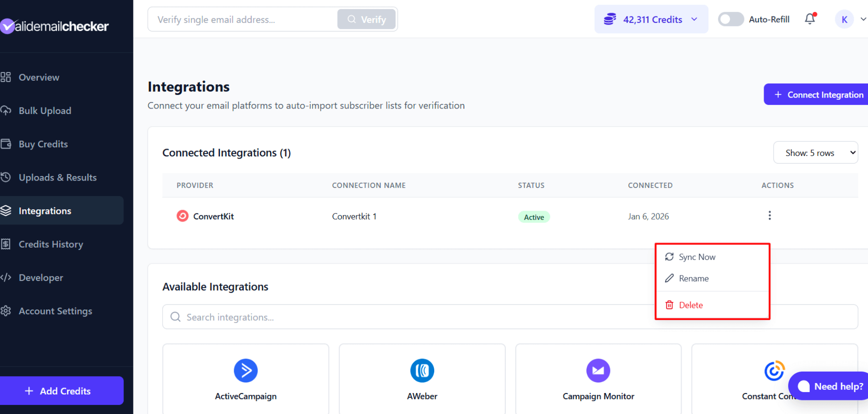The height and width of the screenshot is (414, 868).
Task: Select the ActiveCampaign integration logo
Action: (246, 371)
